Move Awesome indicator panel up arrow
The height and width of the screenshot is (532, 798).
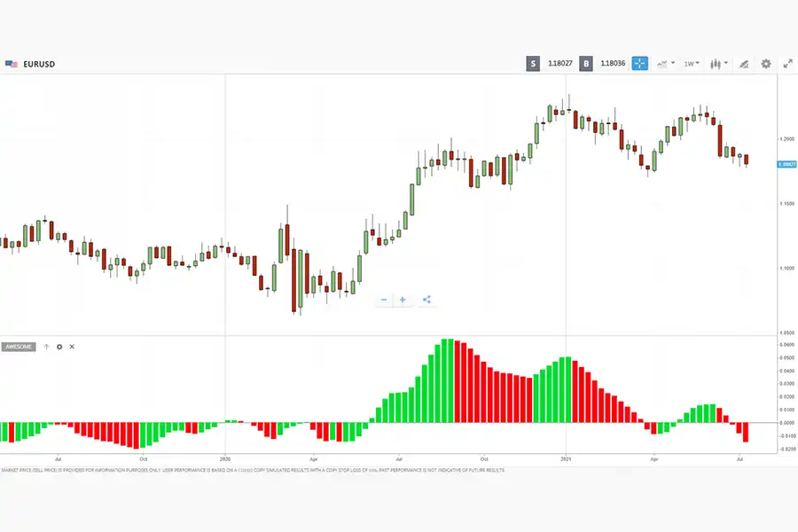46,347
